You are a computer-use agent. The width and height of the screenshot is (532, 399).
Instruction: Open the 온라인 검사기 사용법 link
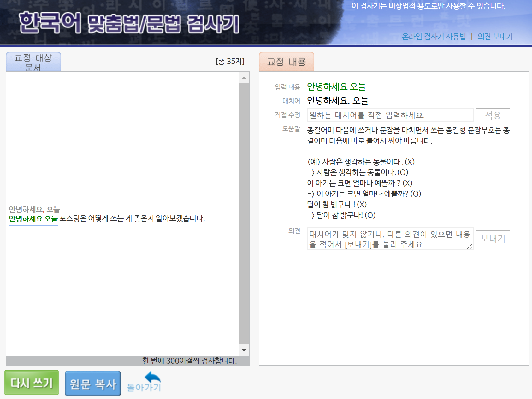[434, 36]
